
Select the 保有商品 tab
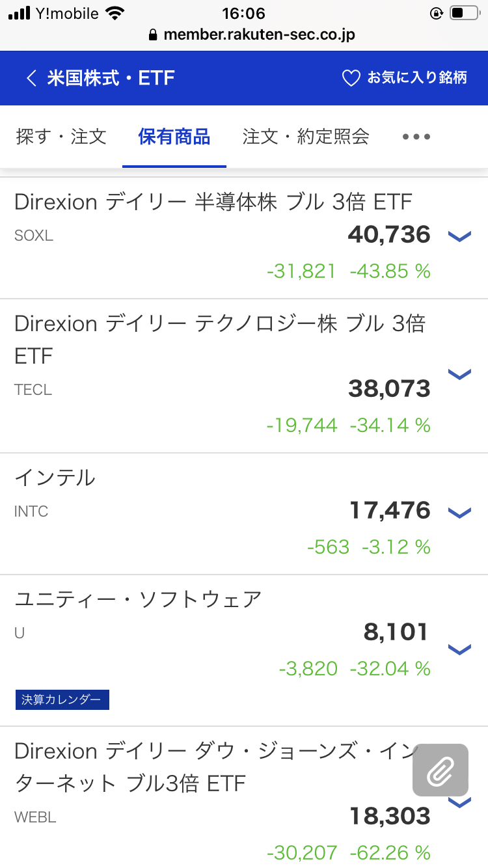click(x=174, y=137)
